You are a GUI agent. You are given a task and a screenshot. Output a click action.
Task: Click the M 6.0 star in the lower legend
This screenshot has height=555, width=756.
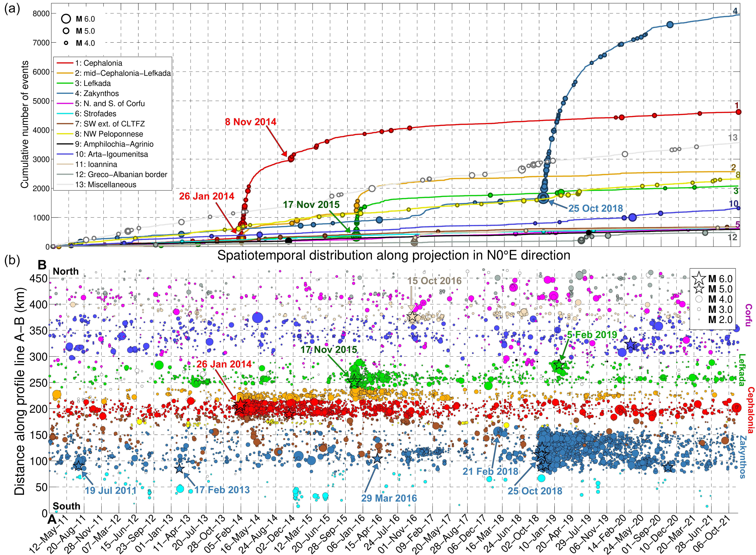click(x=699, y=279)
